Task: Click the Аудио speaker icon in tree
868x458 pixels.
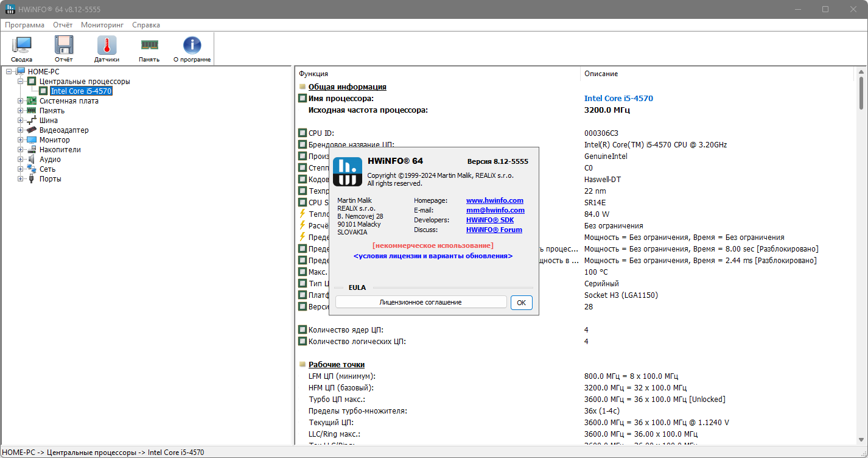Action: click(x=32, y=160)
